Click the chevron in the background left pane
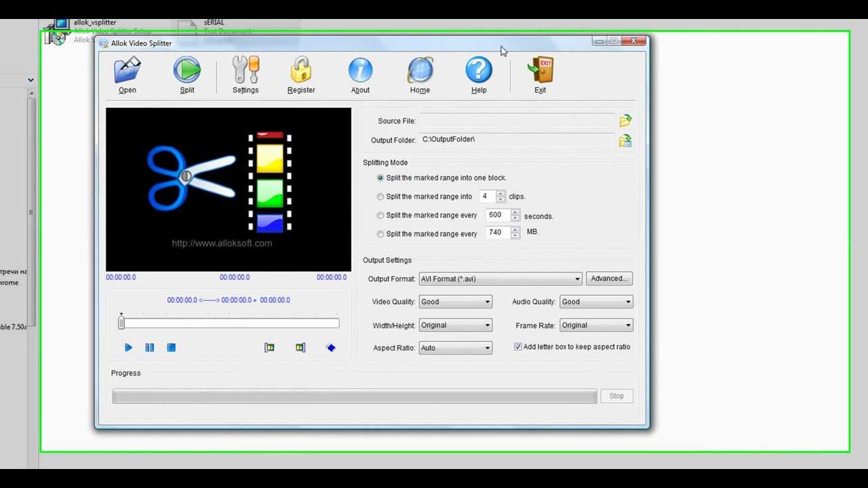 click(31, 80)
